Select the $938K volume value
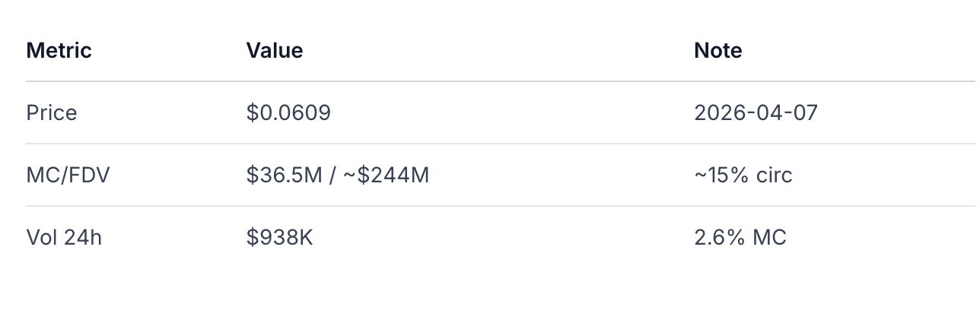This screenshot has width=980, height=310. coord(279,238)
